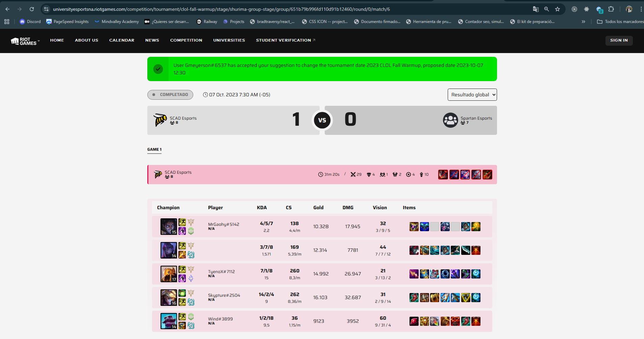644x339 pixels.
Task: Click the kills crossed-swords icon in game summary
Action: 353,174
